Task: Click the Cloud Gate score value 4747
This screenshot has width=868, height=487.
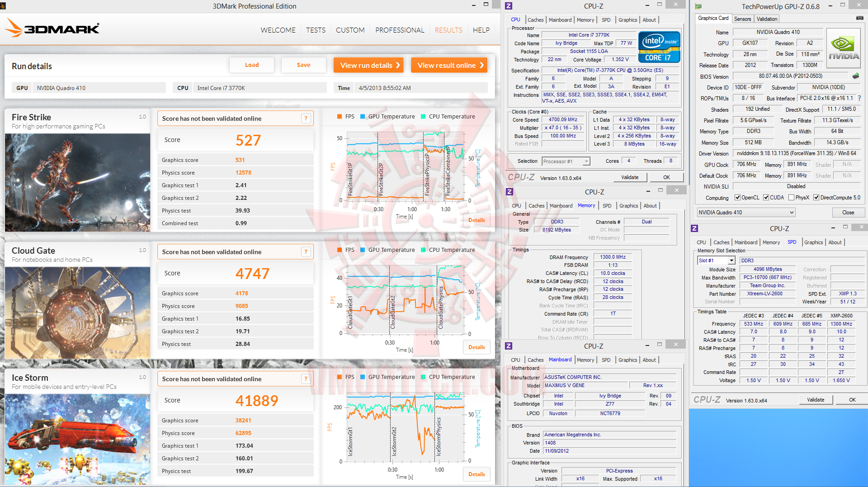Action: point(252,274)
